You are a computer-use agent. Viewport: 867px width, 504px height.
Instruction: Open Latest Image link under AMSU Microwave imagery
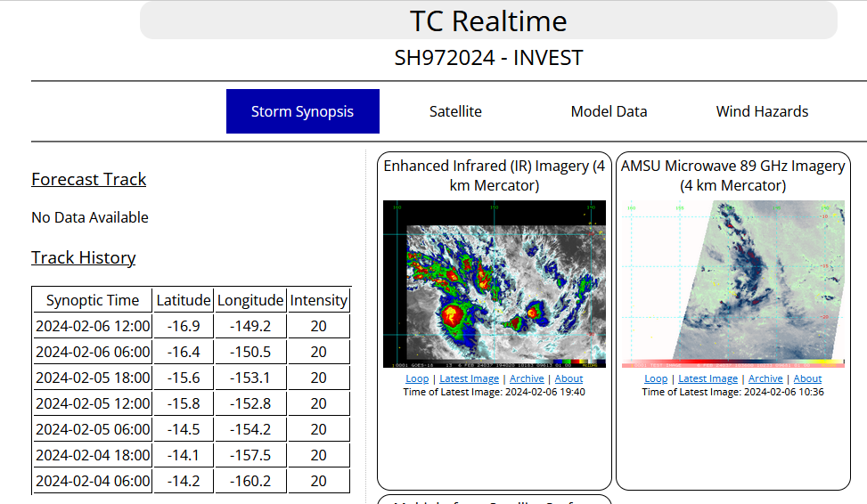[708, 378]
